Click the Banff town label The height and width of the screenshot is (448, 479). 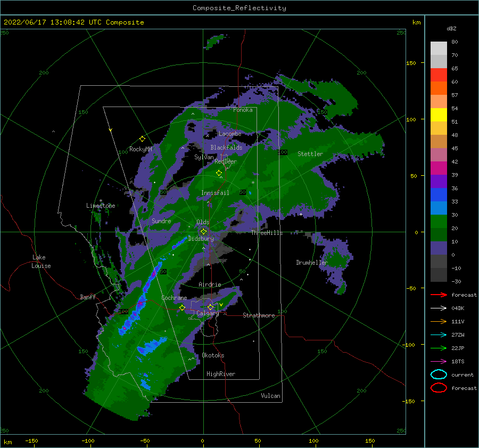(88, 297)
